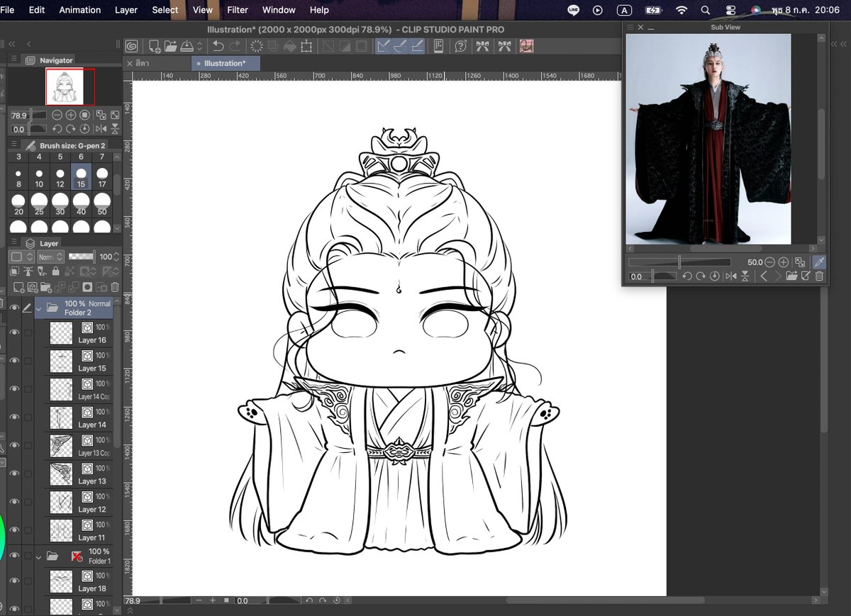
Task: Zoom in in the Navigator panel
Action: [x=71, y=115]
